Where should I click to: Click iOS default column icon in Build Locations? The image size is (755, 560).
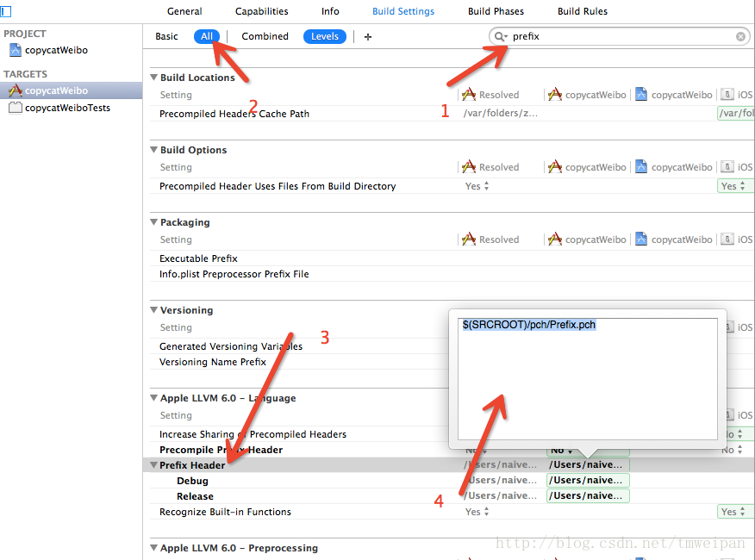pyautogui.click(x=727, y=95)
